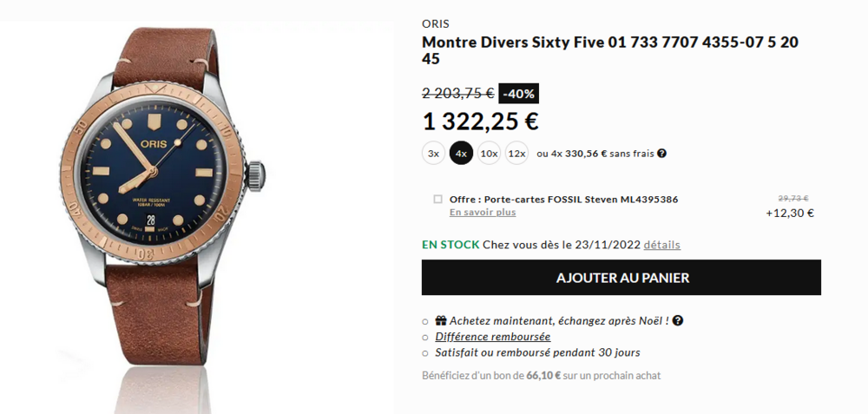The image size is (868, 414).
Task: Add the watch with AJOUTER AU PANIER
Action: (x=621, y=277)
